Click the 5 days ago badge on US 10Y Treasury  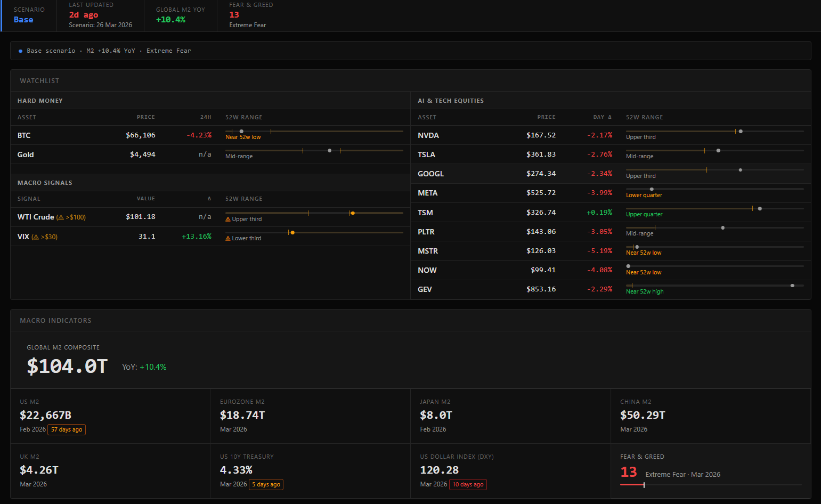(266, 484)
